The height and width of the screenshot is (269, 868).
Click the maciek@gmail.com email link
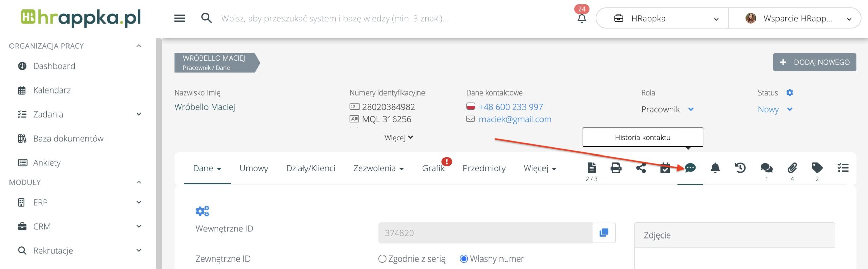point(515,119)
